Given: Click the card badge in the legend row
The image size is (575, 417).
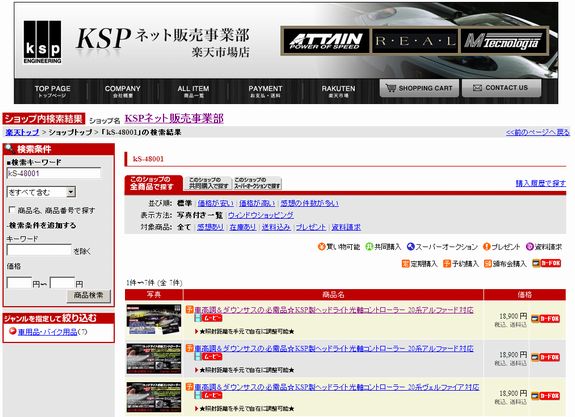Looking at the screenshot, I should click(546, 263).
